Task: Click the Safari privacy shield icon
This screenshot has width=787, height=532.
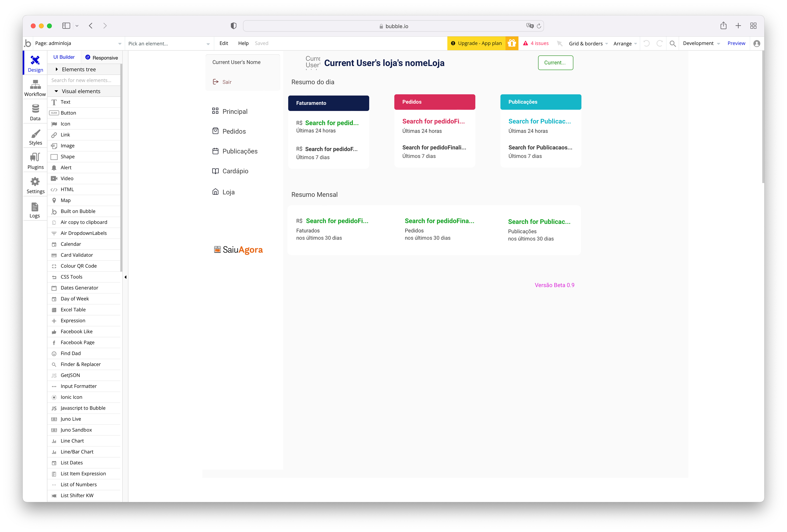Action: [x=234, y=26]
